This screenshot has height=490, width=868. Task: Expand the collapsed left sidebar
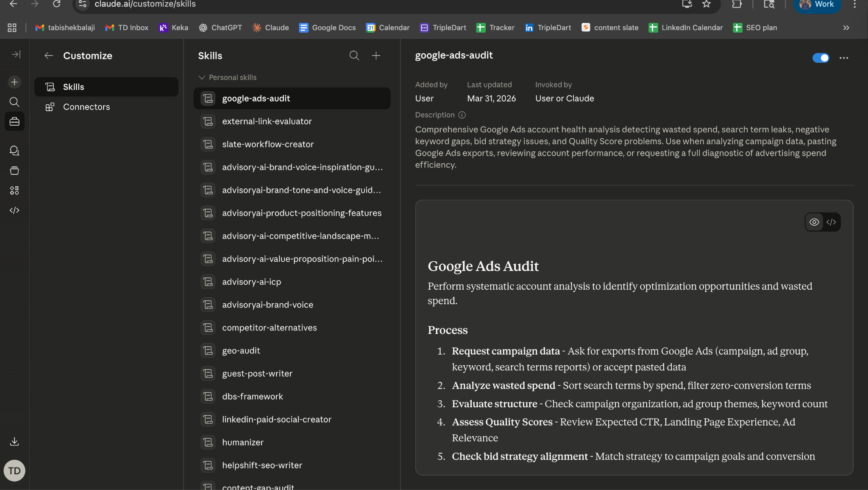coord(16,54)
